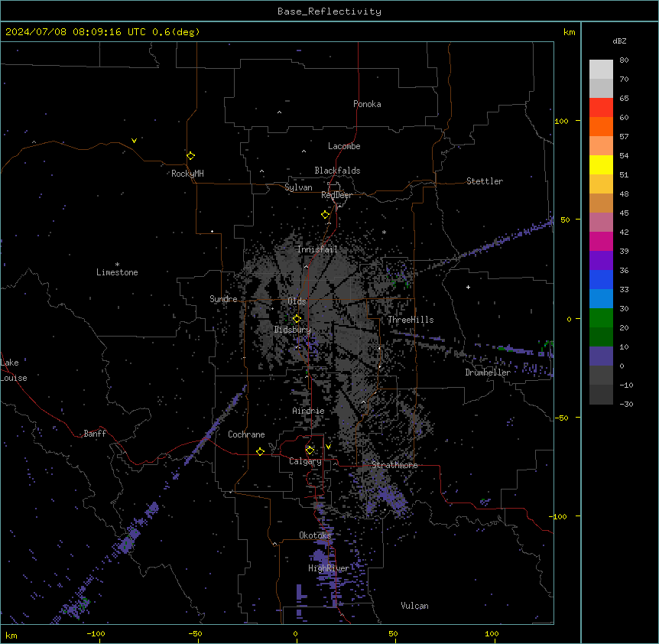Click the RockyMH label
The height and width of the screenshot is (644, 659).
coord(187,174)
